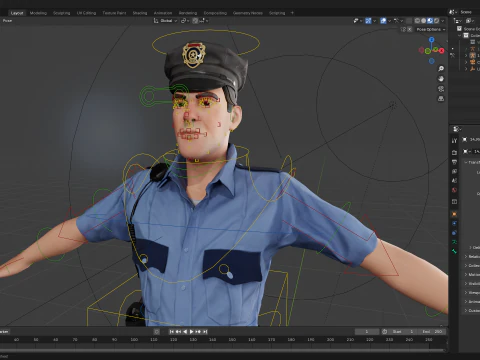480x360 pixels.
Task: Toggle X-ray display button
Action: point(409,21)
